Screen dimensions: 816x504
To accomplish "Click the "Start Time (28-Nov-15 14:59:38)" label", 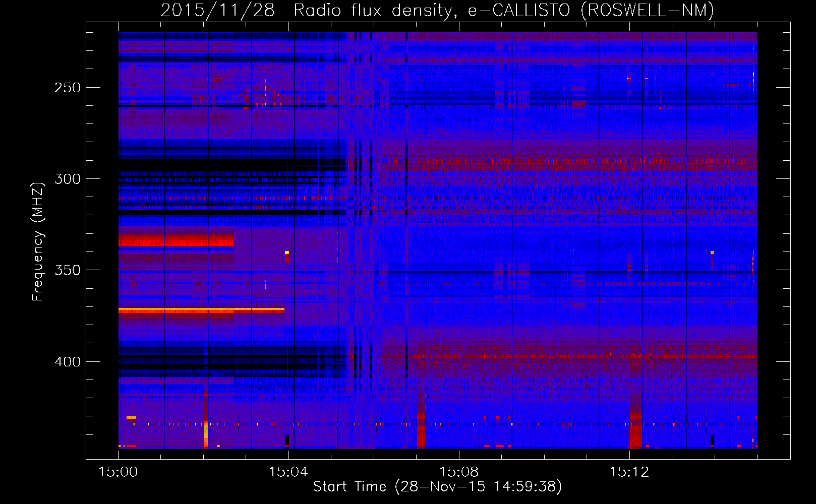I will [x=437, y=487].
